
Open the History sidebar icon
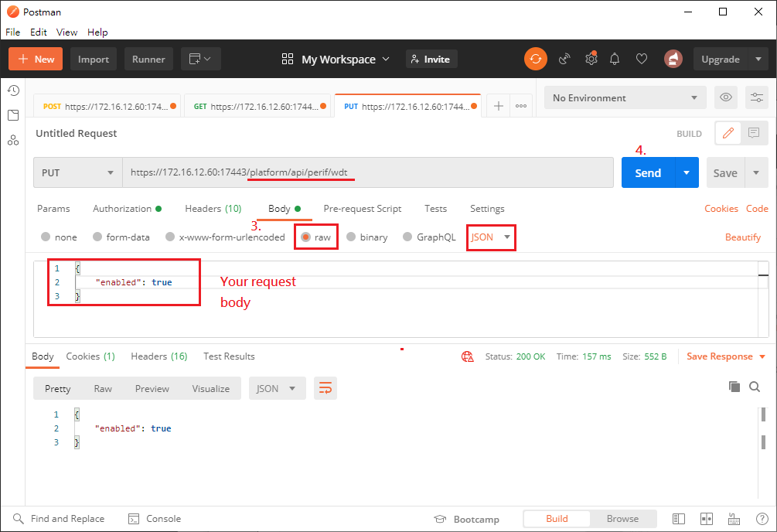tap(13, 90)
